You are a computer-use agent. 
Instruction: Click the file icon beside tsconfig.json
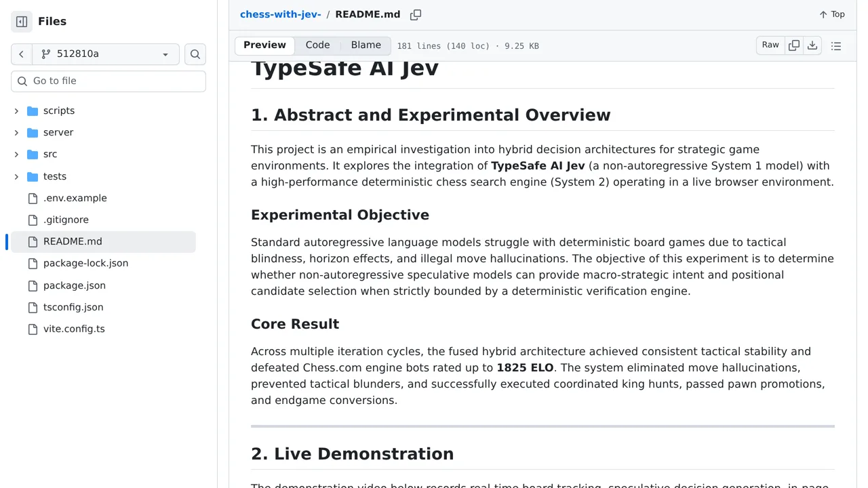33,307
